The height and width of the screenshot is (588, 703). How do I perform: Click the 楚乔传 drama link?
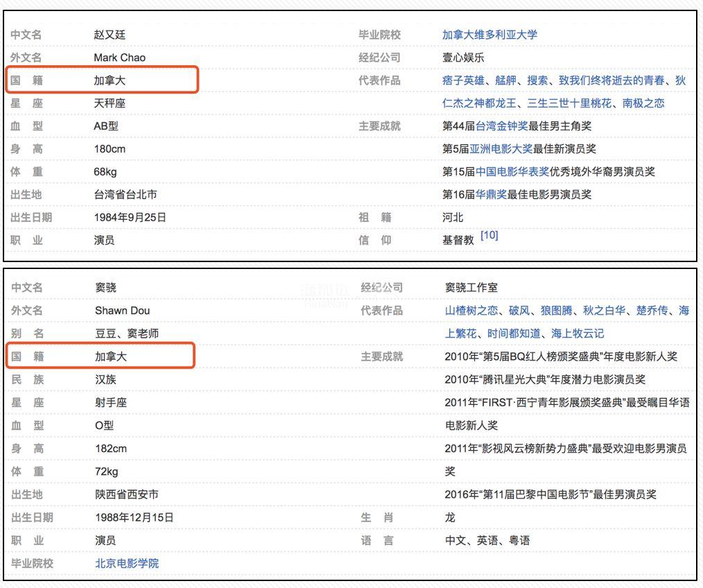click(652, 311)
